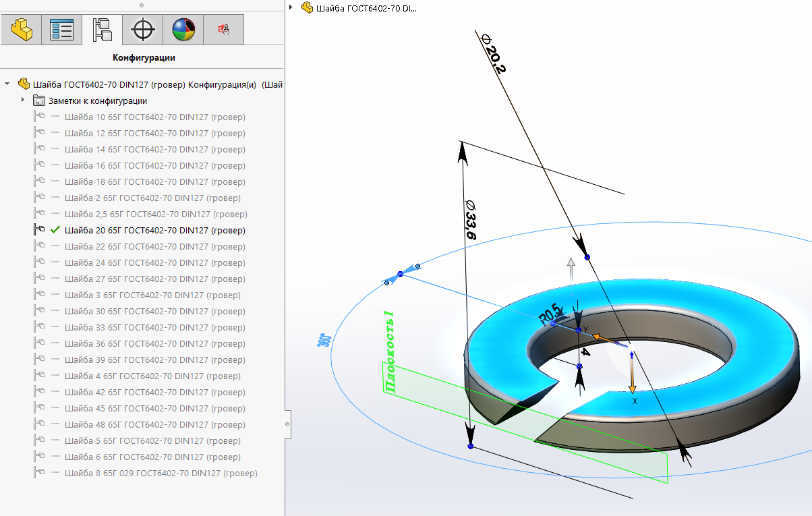Click the part icon in the viewport breadcrumb

(308, 7)
